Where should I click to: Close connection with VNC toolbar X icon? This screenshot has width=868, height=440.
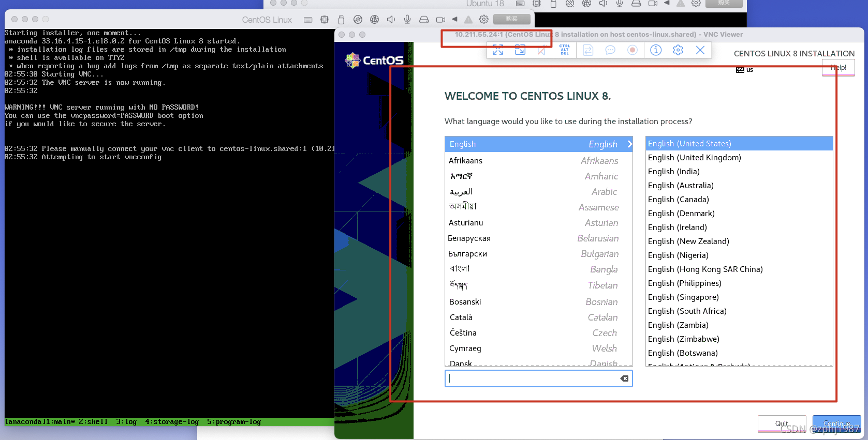[700, 50]
